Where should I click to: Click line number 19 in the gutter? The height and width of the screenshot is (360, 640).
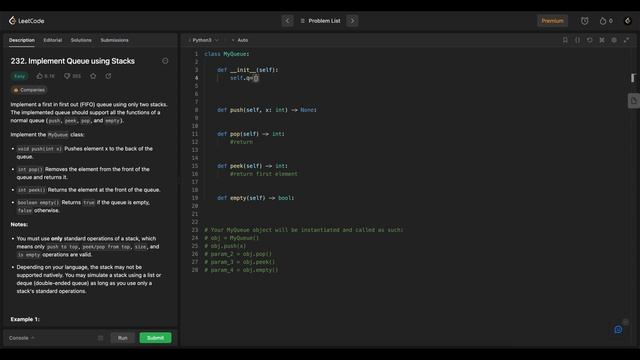point(195,198)
